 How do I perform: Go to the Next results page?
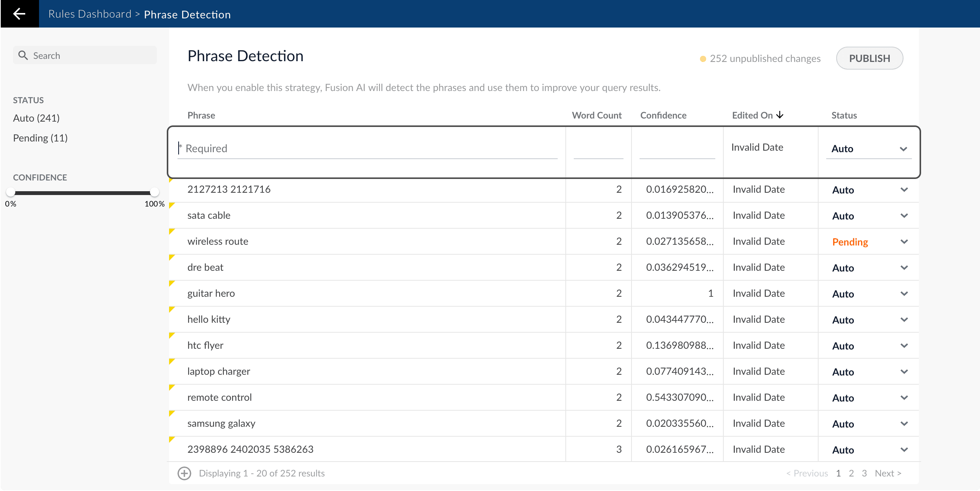[x=888, y=473]
